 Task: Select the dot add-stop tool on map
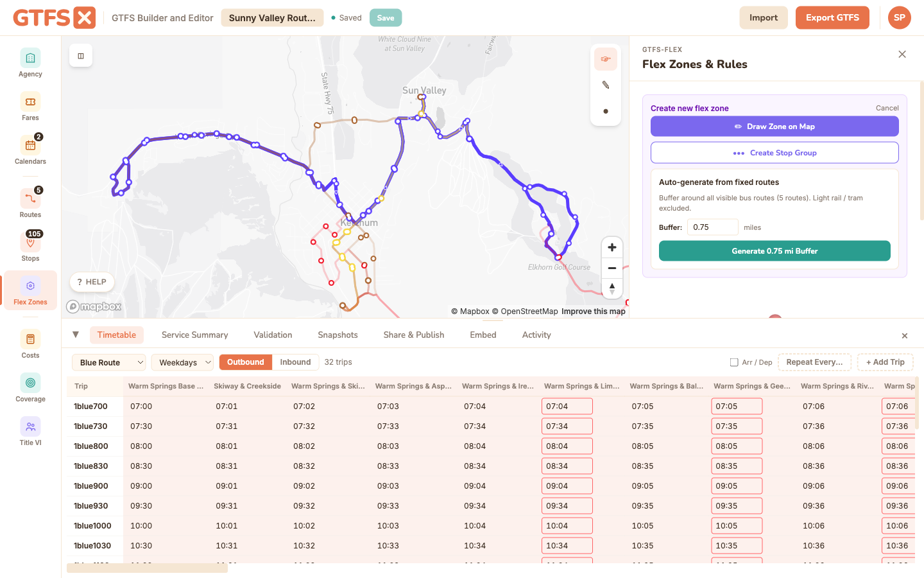[605, 111]
